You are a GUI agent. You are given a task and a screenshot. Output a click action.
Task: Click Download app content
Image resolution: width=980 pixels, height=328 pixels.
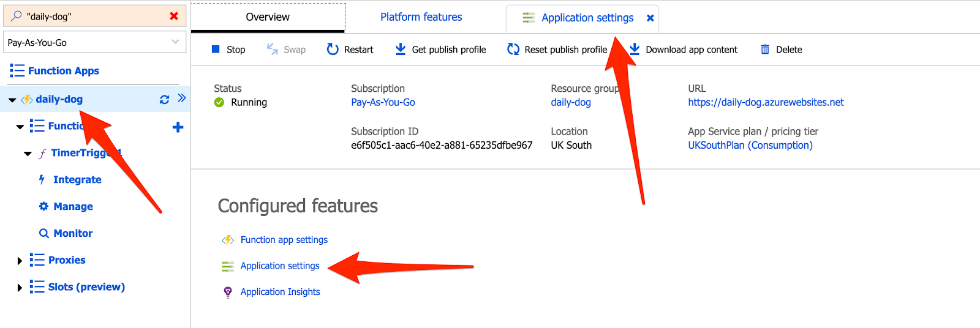click(684, 50)
